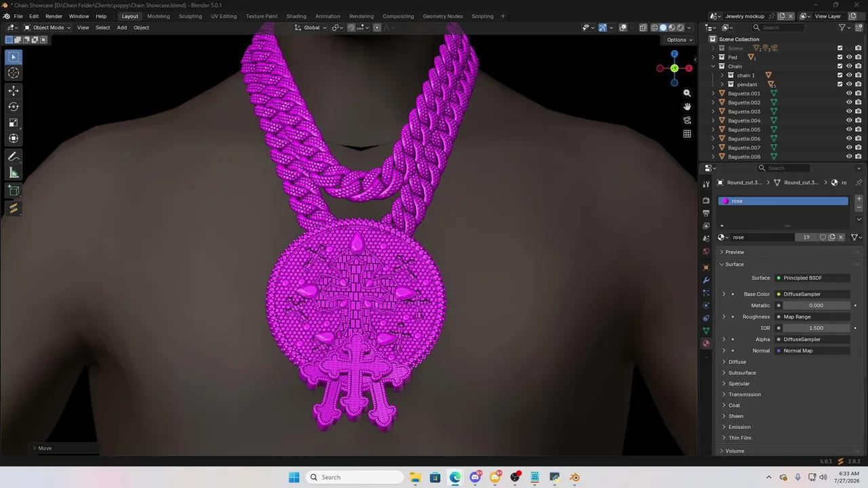Screen dimensions: 868x488
Task: Toggle camera view gizmo icon
Action: pos(687,120)
